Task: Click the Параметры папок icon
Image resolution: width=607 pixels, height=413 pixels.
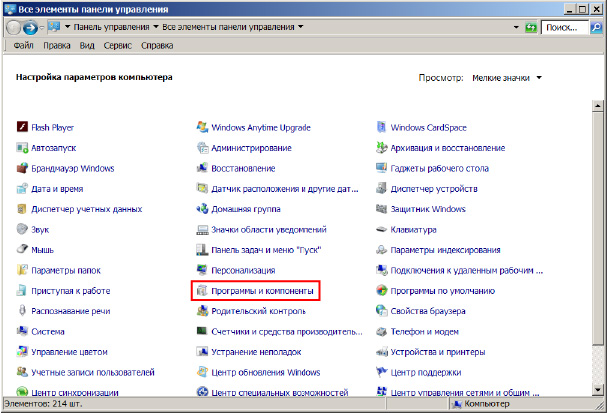Action: point(22,270)
